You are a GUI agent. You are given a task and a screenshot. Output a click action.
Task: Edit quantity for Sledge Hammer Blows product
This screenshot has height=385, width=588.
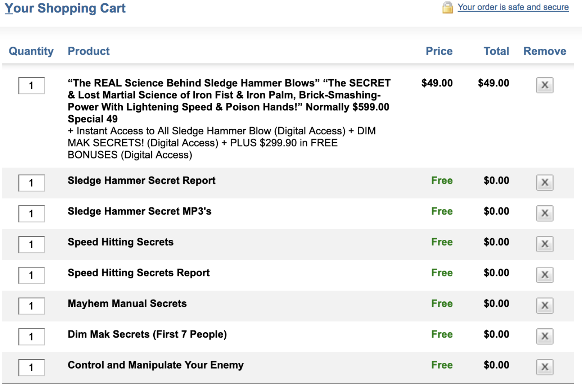point(32,86)
